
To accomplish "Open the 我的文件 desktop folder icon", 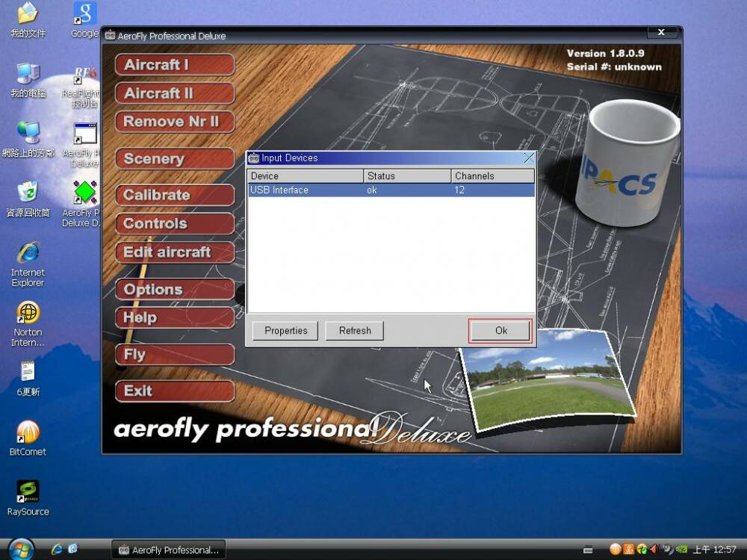I will click(28, 13).
